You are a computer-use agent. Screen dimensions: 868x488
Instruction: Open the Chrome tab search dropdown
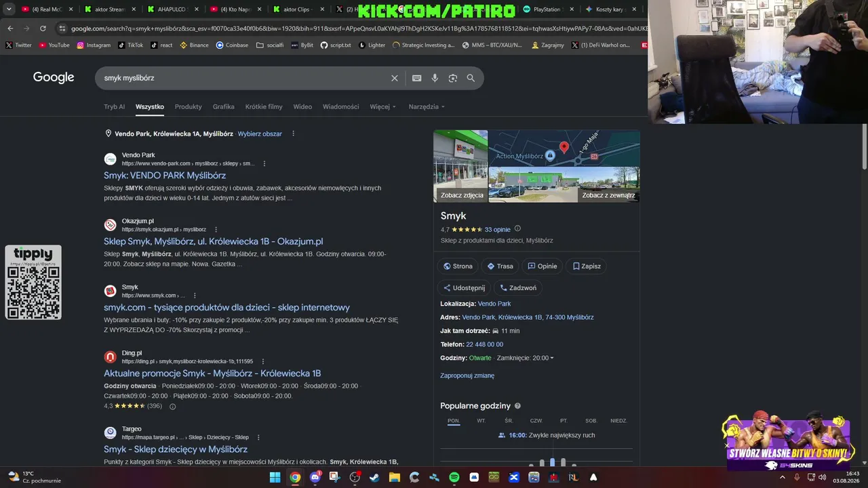(x=9, y=9)
